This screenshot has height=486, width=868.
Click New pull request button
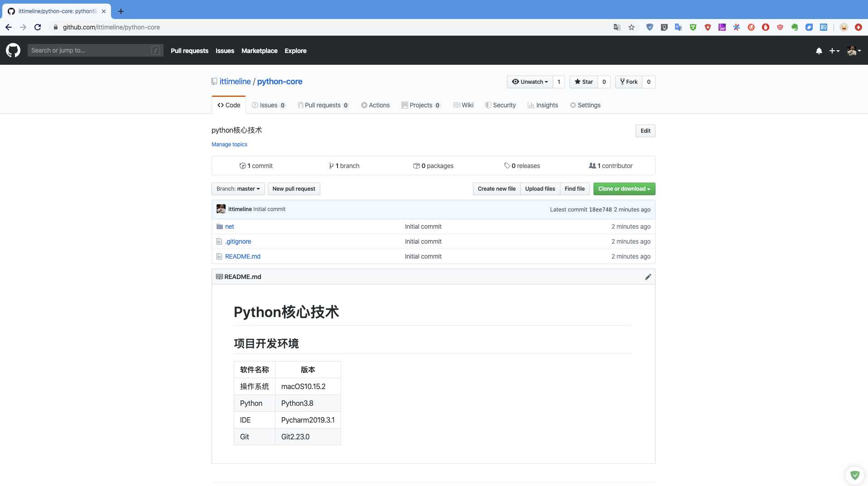pos(294,189)
